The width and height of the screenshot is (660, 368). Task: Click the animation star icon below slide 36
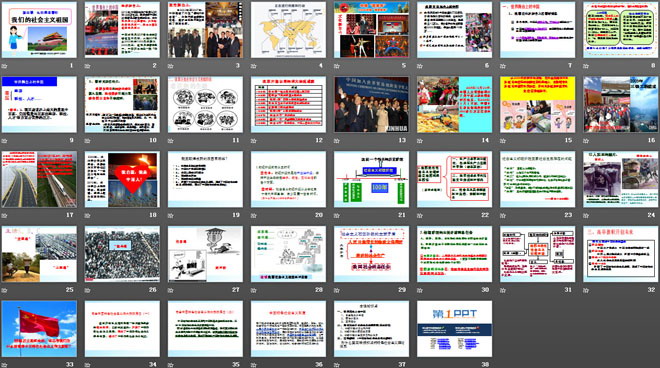point(254,365)
